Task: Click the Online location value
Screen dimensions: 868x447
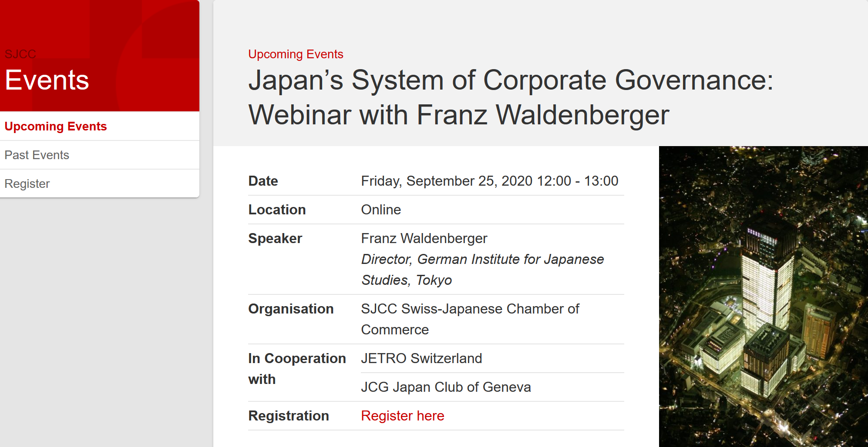Action: point(381,210)
